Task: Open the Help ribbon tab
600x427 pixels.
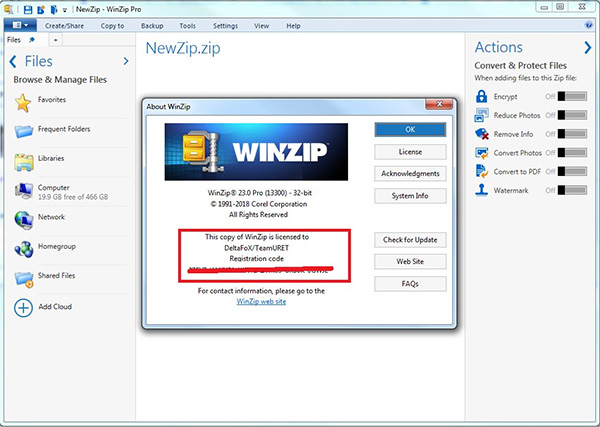Action: [293, 26]
